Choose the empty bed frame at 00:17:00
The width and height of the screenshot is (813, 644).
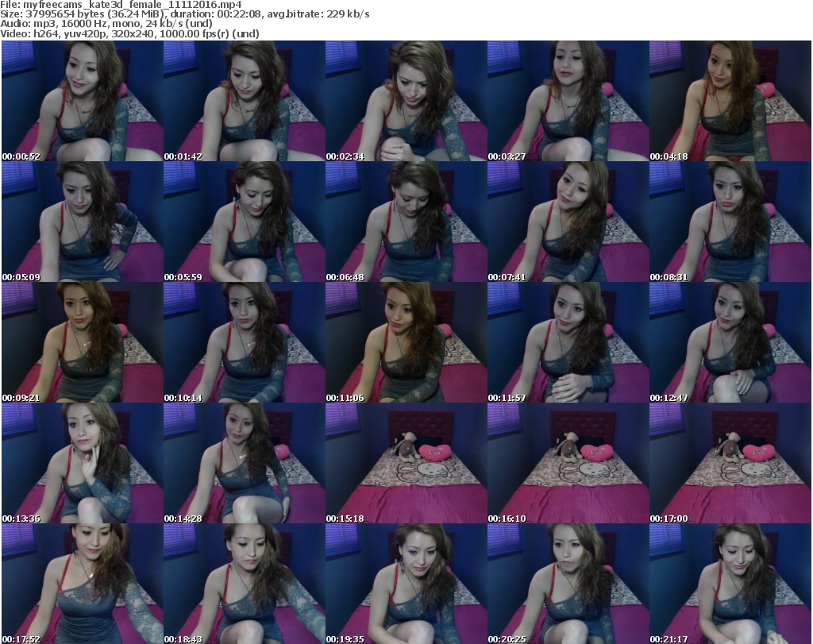[x=730, y=464]
